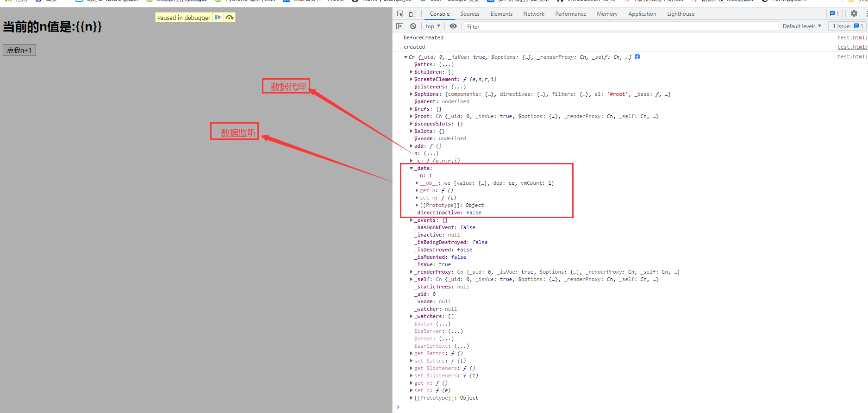Collapse the root Cn object

point(406,57)
